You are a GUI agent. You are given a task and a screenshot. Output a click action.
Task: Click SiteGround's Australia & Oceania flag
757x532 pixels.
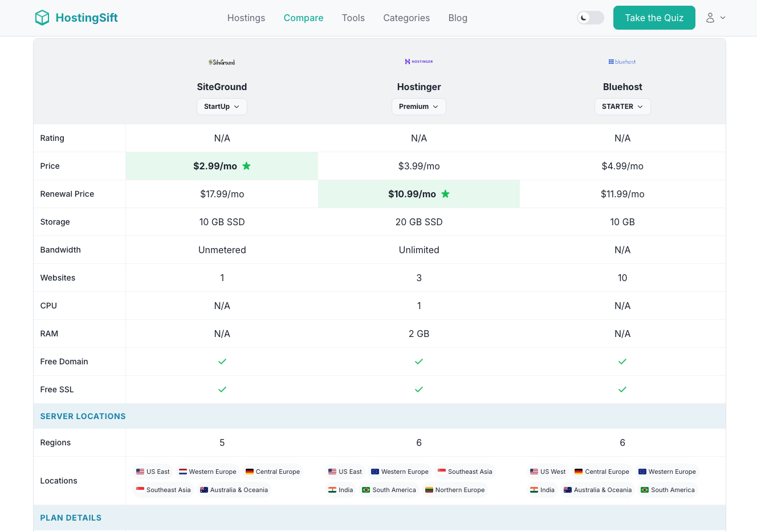click(204, 490)
